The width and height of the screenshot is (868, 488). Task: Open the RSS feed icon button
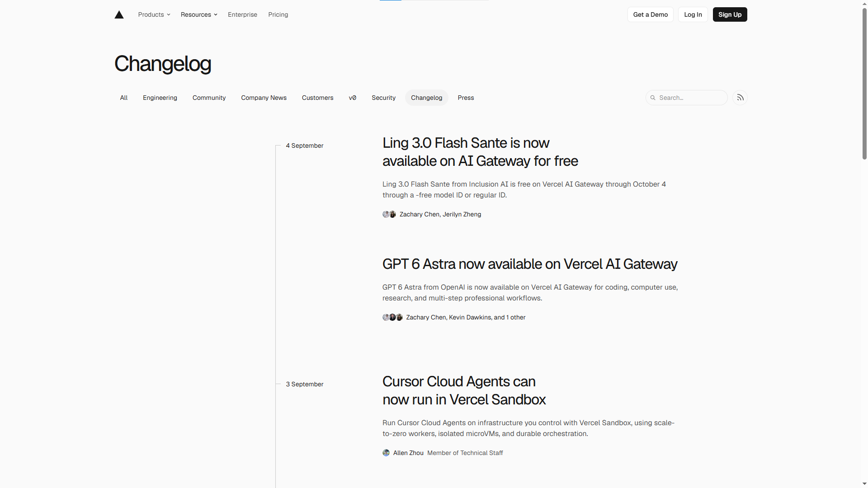[x=740, y=98]
